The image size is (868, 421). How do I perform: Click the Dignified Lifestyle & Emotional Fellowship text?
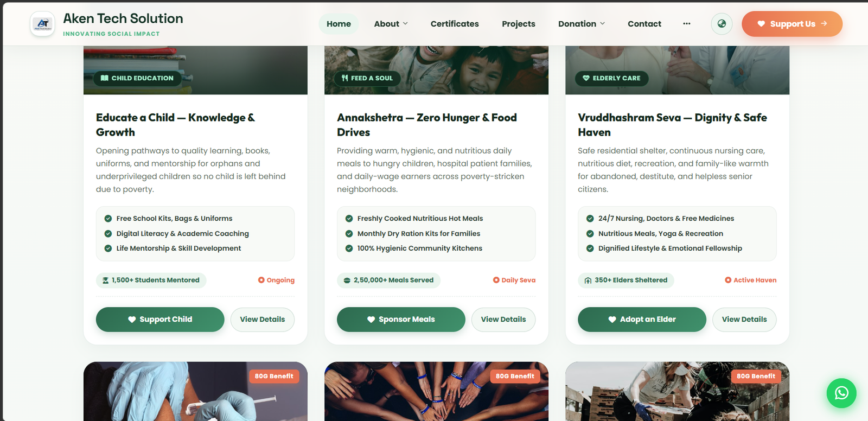(670, 248)
